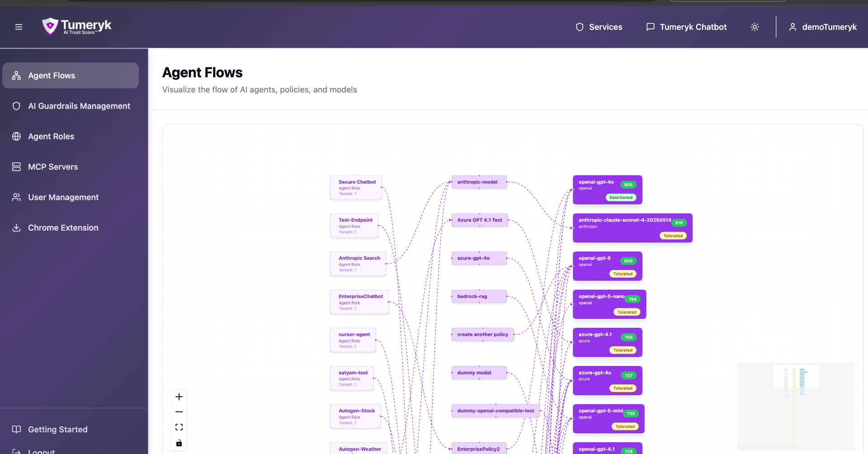Select the openai-gpt-4o model card
This screenshot has height=454, width=868.
[608, 190]
